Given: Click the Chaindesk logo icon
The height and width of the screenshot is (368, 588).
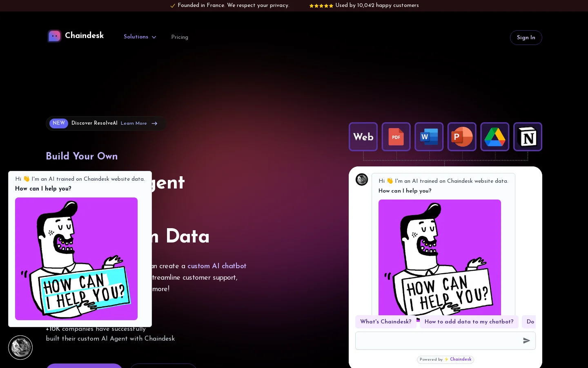Looking at the screenshot, I should [x=54, y=36].
